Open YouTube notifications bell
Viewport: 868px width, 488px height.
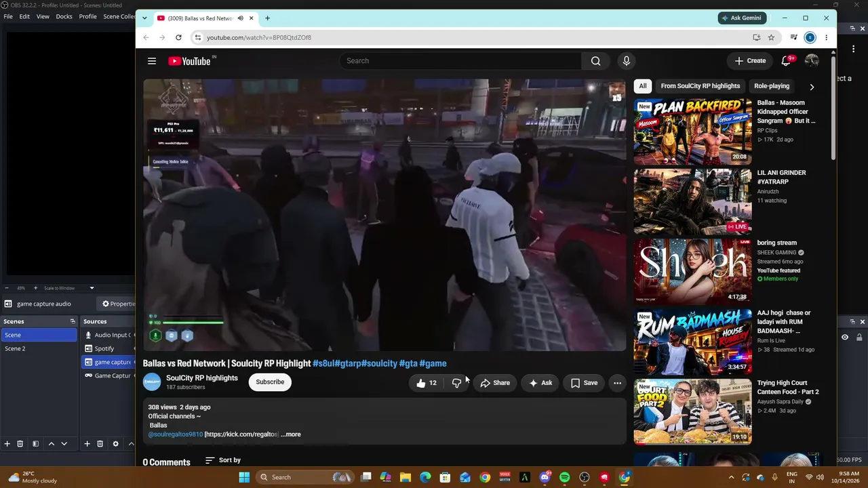coord(787,61)
